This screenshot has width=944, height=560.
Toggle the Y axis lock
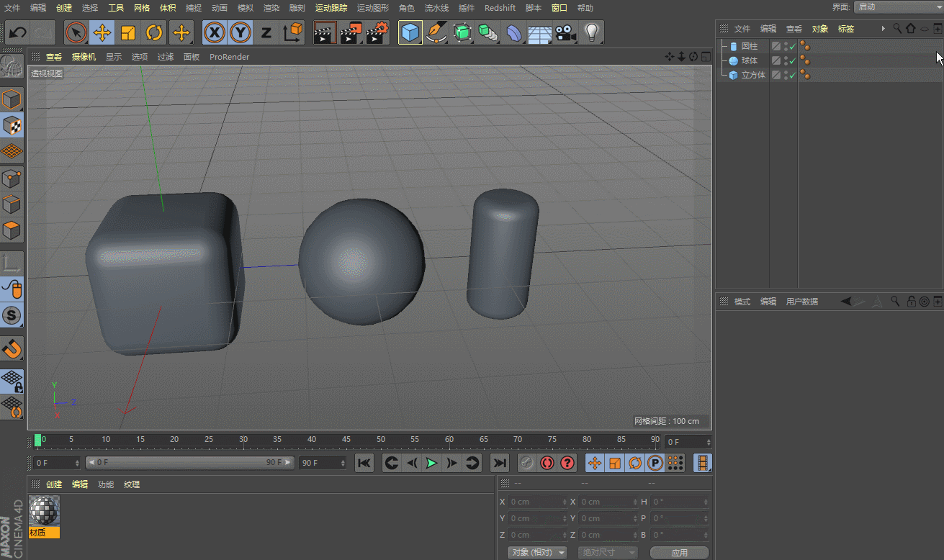[241, 32]
